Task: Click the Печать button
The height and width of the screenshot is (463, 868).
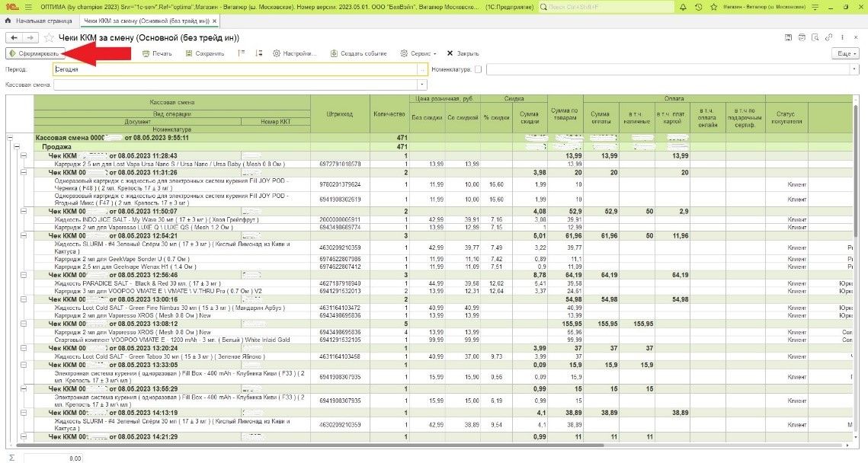Action: [157, 53]
